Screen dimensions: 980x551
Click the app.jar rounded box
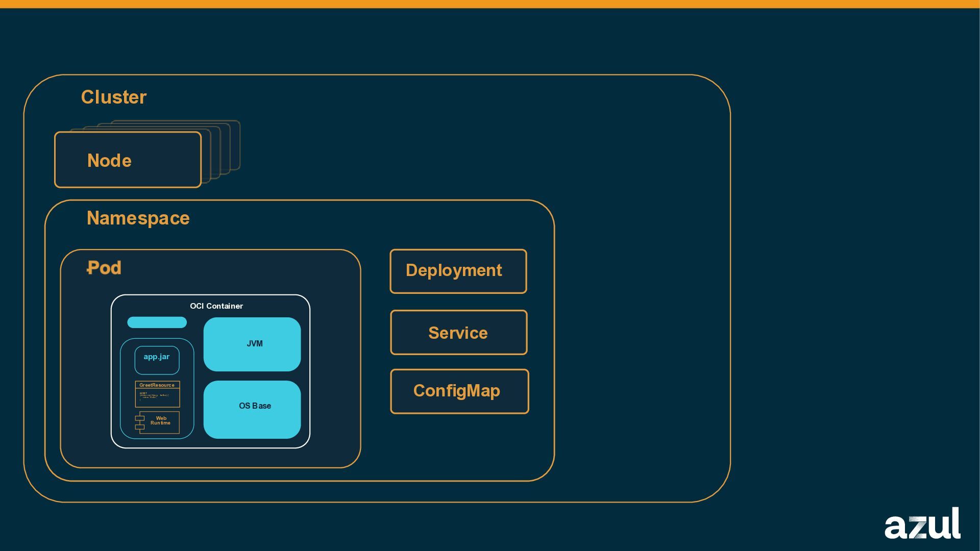[x=157, y=360]
